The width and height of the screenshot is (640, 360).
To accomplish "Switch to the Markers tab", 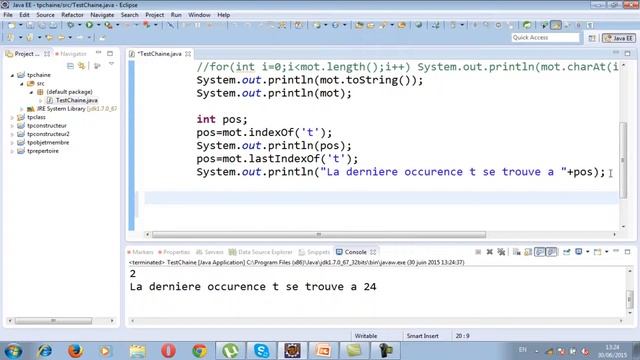I will tap(140, 252).
